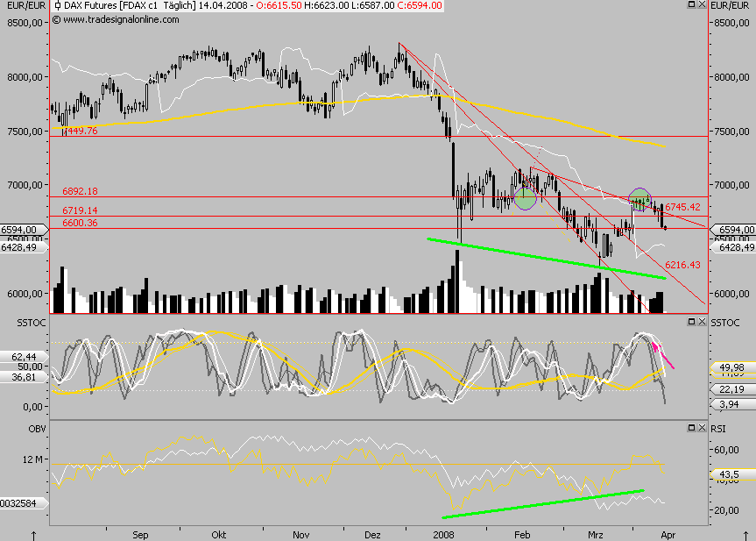The height and width of the screenshot is (541, 756).
Task: Close the OBV/RSI indicator panel
Action: [x=702, y=428]
